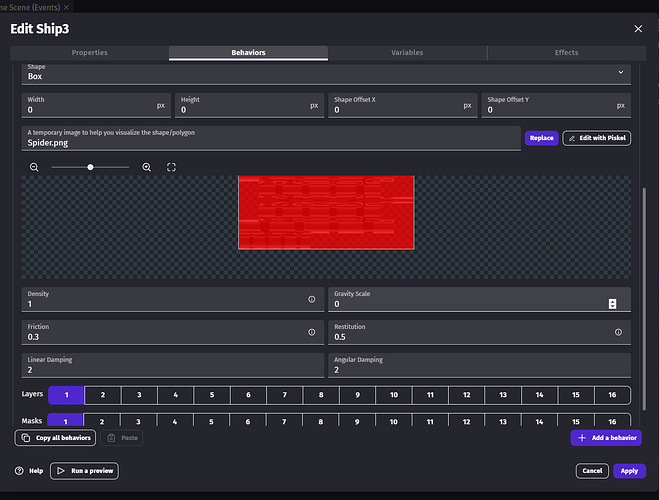Viewport: 659px width, 500px height.
Task: Open the Shape dropdown showing Box
Action: pos(326,73)
